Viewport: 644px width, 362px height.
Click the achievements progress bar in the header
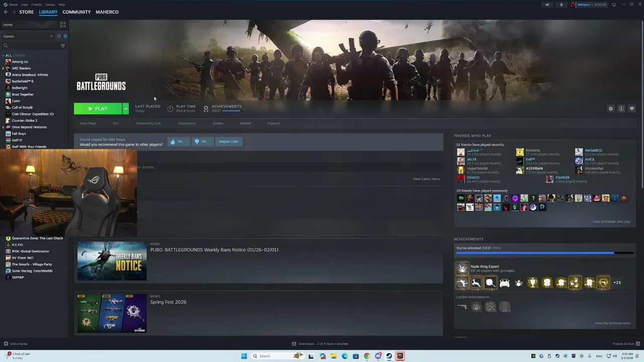pos(231,111)
